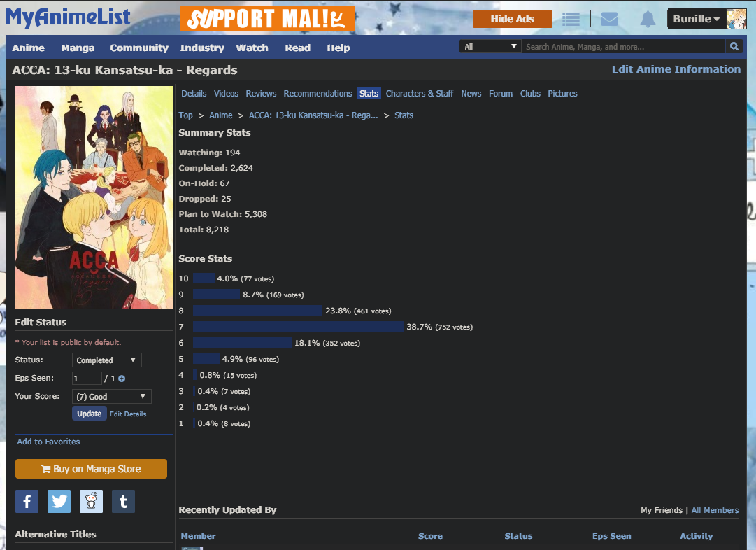
Task: Click the score 8 bar with 461 votes
Action: click(x=257, y=311)
